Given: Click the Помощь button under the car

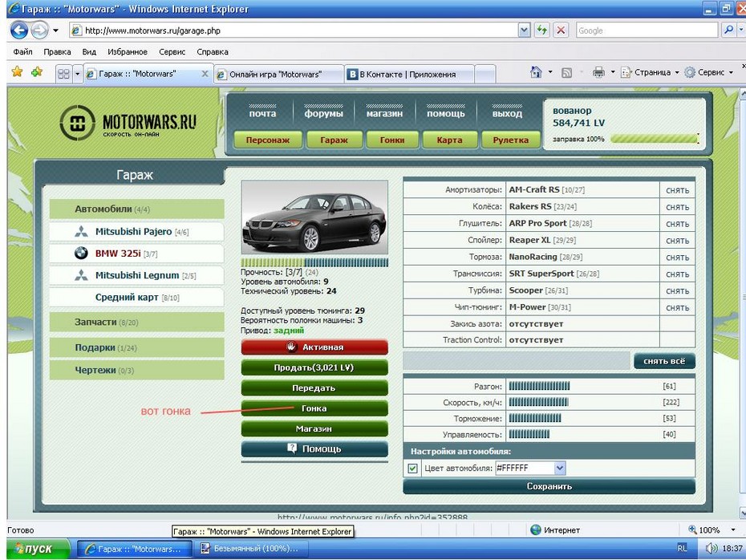Looking at the screenshot, I should [314, 448].
